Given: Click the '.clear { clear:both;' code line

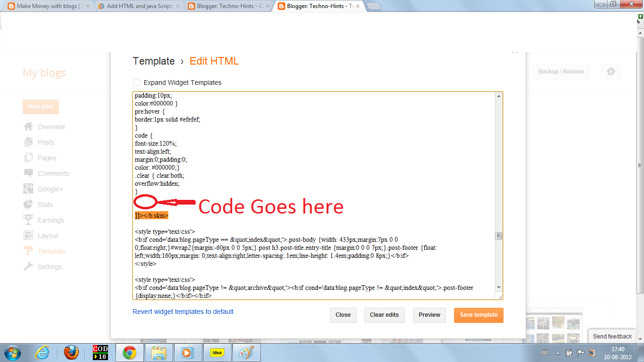Looking at the screenshot, I should click(x=159, y=175).
